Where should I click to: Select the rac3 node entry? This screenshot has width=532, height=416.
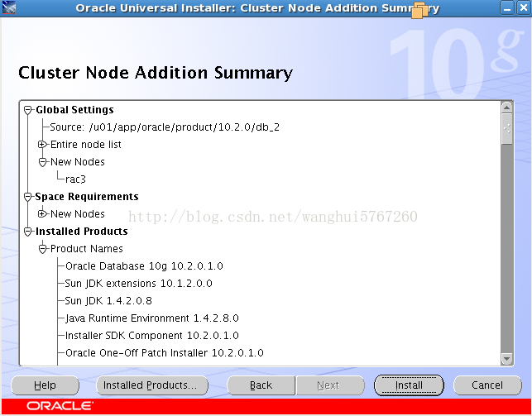(x=75, y=179)
